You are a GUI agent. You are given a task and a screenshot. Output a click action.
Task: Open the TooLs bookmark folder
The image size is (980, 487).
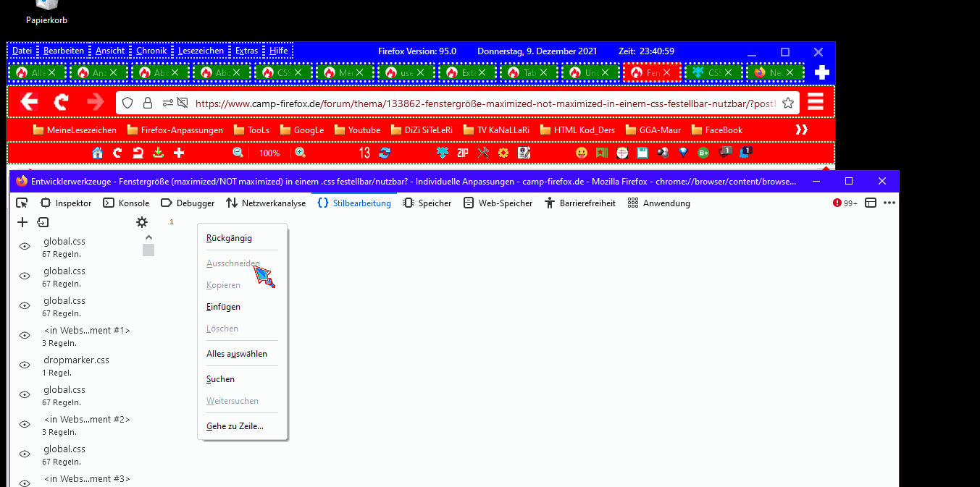pyautogui.click(x=251, y=130)
